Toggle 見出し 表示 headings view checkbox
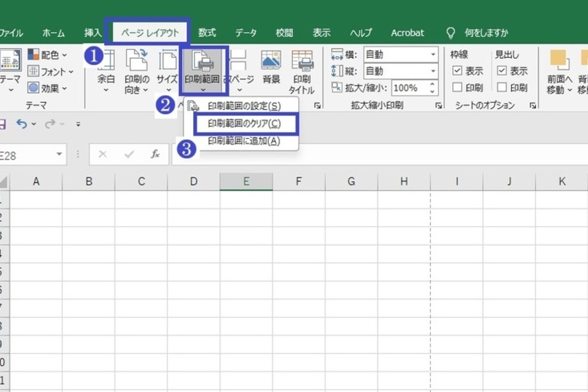 click(x=502, y=71)
